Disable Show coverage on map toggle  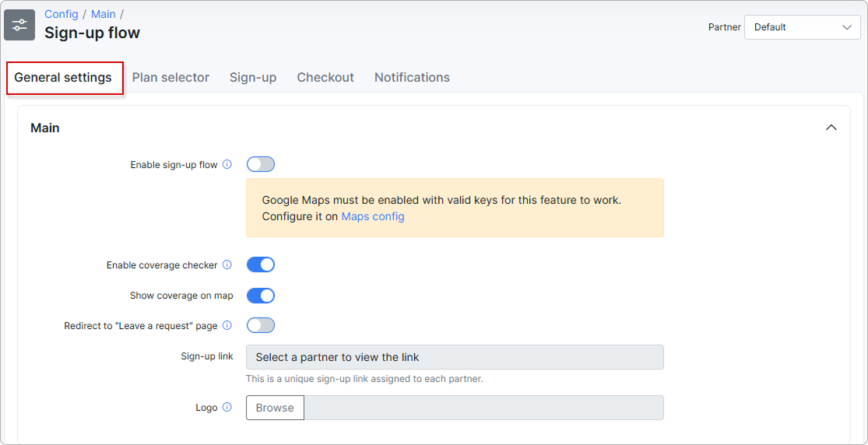pos(261,296)
